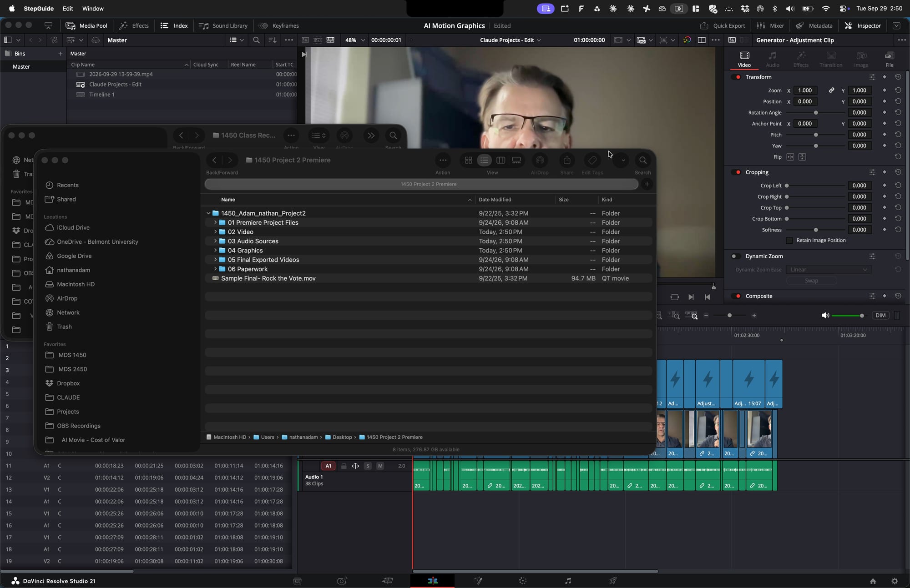The image size is (910, 588).
Task: Expand the 03 Audio Sources folder
Action: click(215, 241)
